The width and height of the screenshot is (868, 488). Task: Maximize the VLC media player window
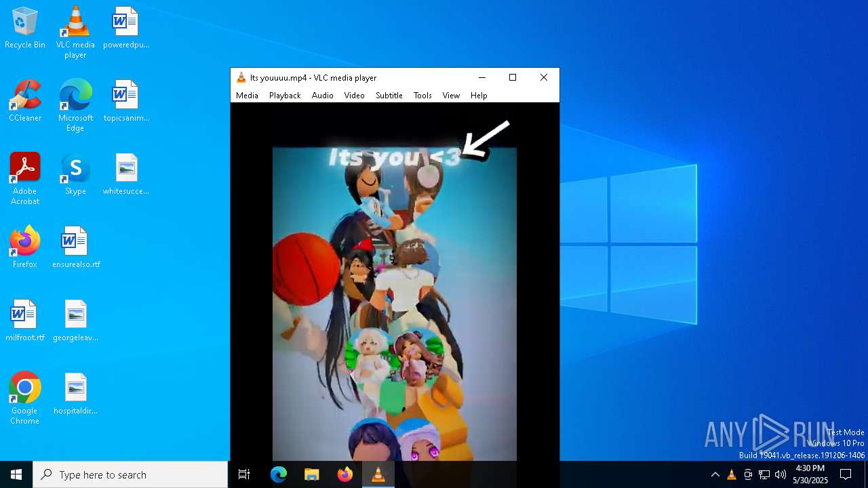coord(513,78)
